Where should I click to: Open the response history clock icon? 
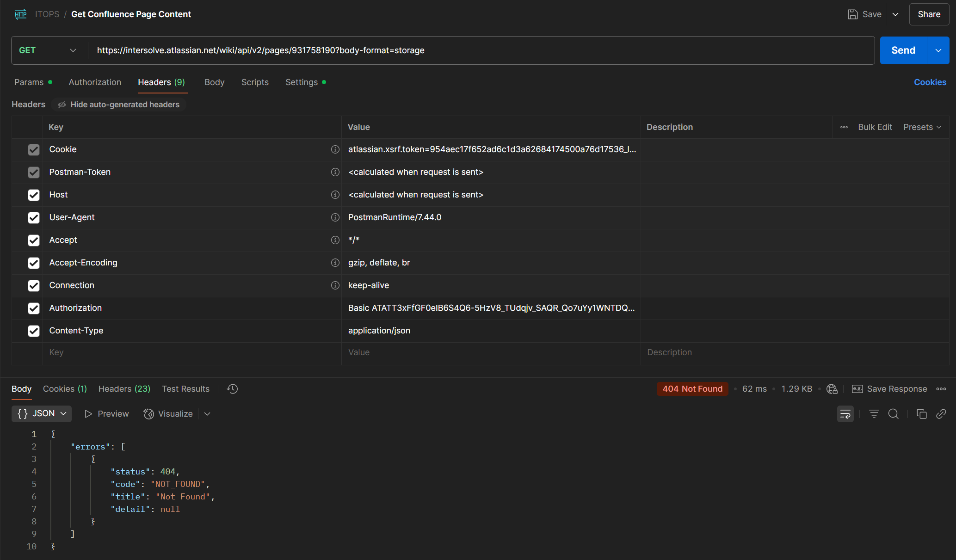pos(232,389)
